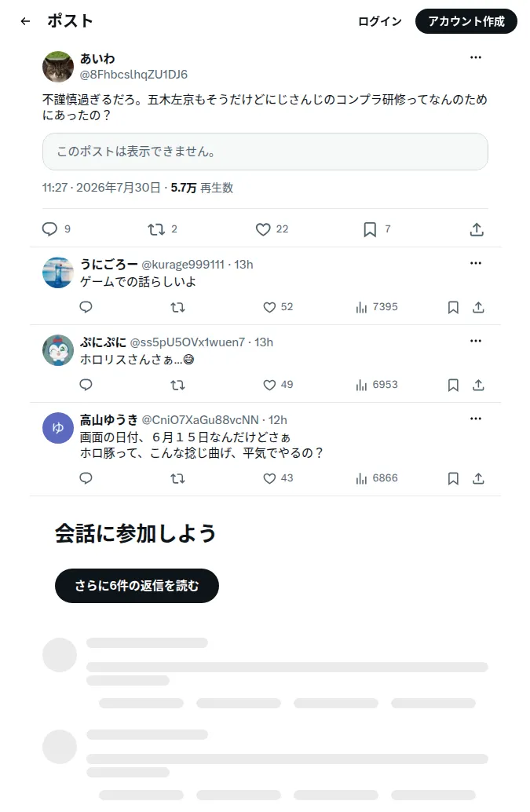The image size is (530, 812).
Task: Open more options on 高山ゆうき's reply
Action: (x=476, y=419)
